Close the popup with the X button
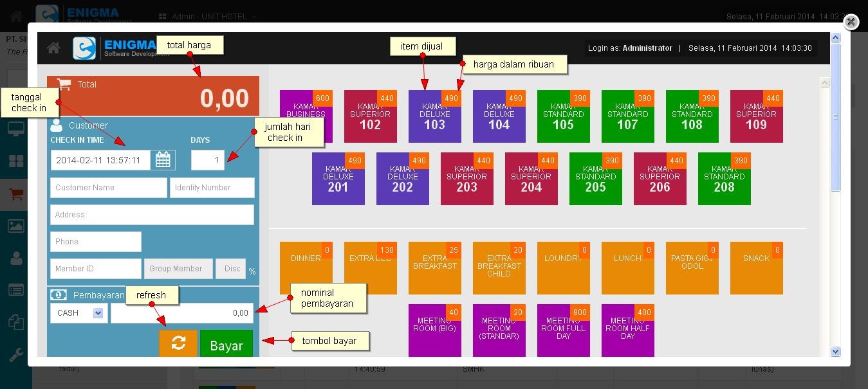 (851, 23)
